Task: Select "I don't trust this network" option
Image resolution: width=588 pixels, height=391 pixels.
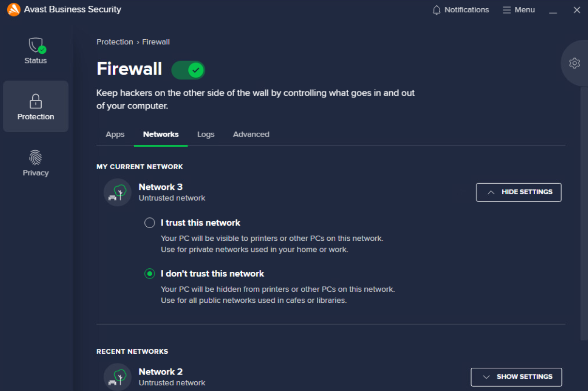Action: click(150, 274)
